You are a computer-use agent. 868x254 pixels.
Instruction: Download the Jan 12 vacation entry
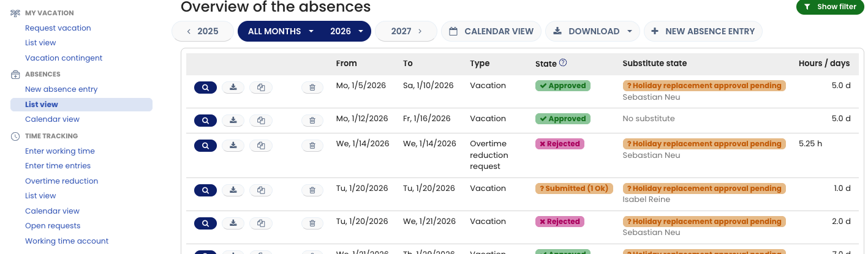(233, 121)
